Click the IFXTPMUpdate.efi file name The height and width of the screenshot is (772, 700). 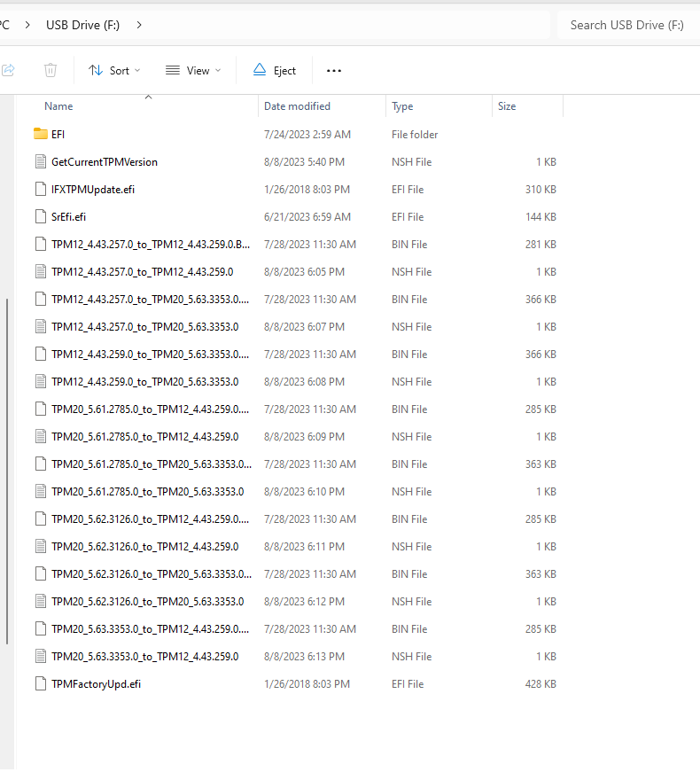click(x=93, y=190)
